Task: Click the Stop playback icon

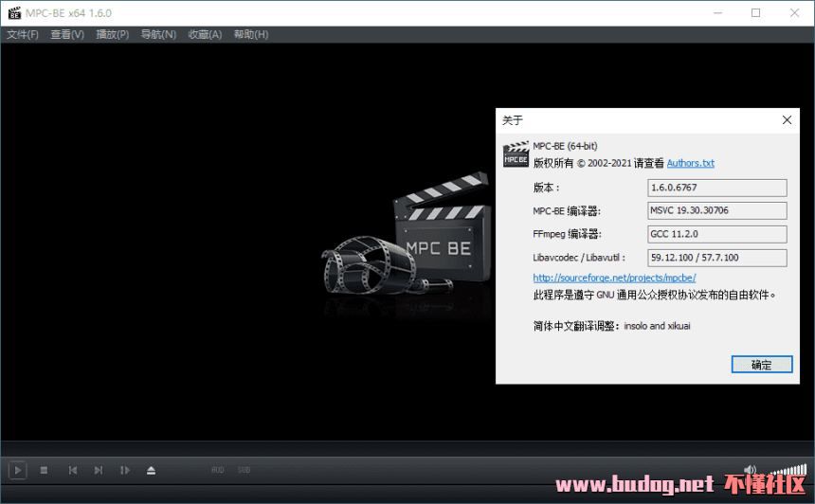Action: click(44, 470)
